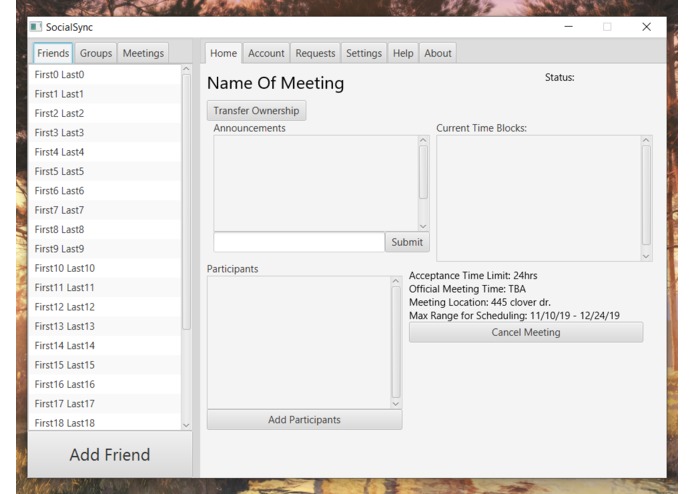This screenshot has height=494, width=695.
Task: Click the friends list scrollbar thumb
Action: click(x=186, y=202)
